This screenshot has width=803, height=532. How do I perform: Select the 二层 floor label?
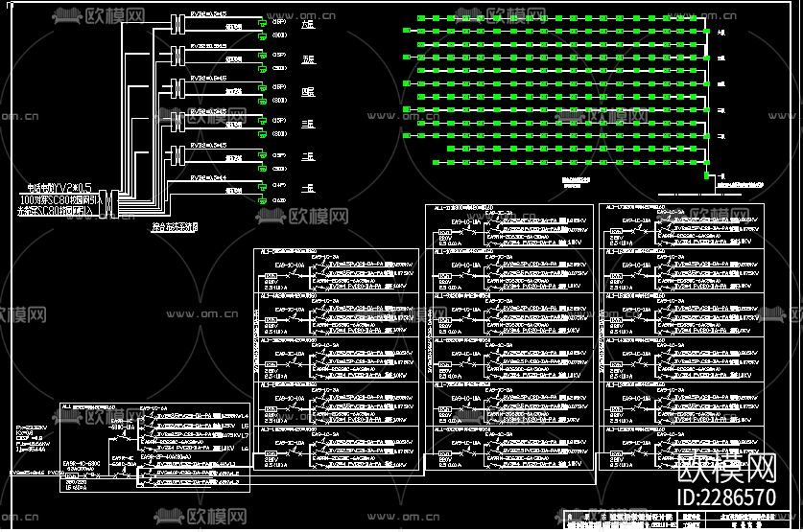click(x=308, y=156)
